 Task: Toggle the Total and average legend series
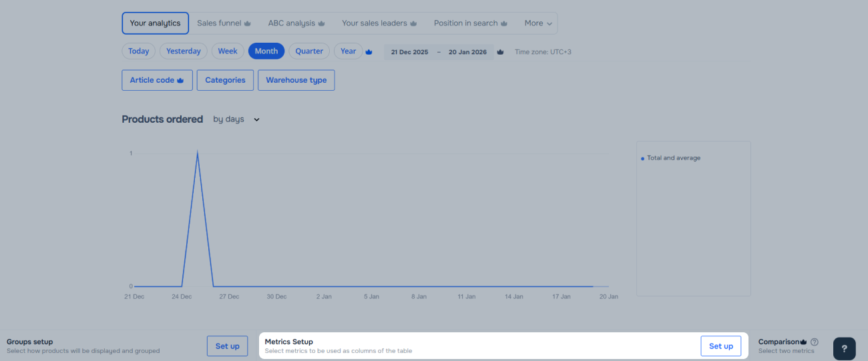(x=673, y=158)
